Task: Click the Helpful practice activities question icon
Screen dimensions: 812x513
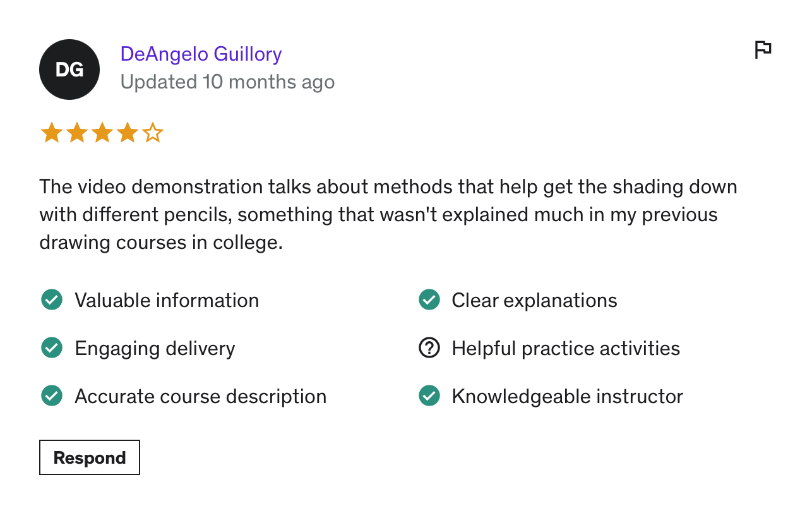Action: click(429, 348)
